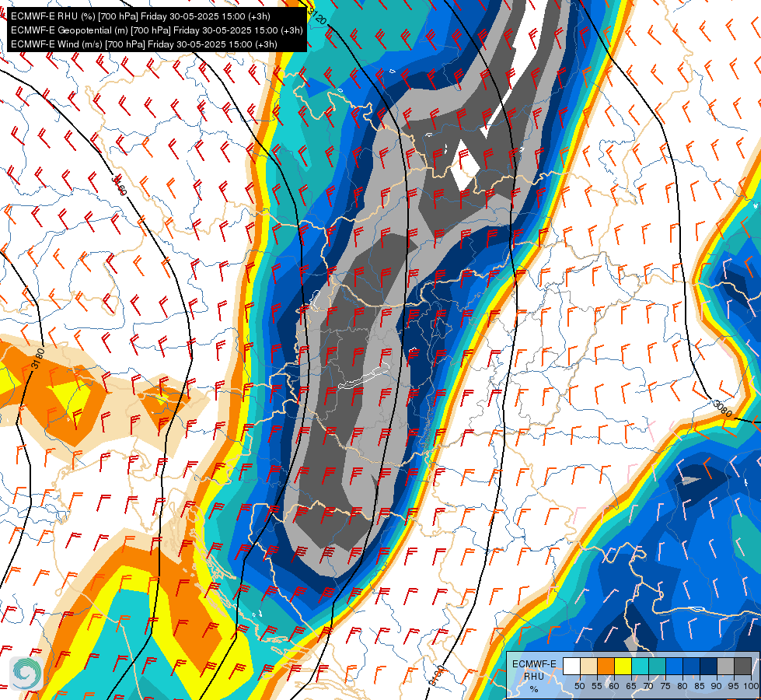The height and width of the screenshot is (700, 761).
Task: Click the '3180' geopotential contour label
Action: tap(38, 359)
